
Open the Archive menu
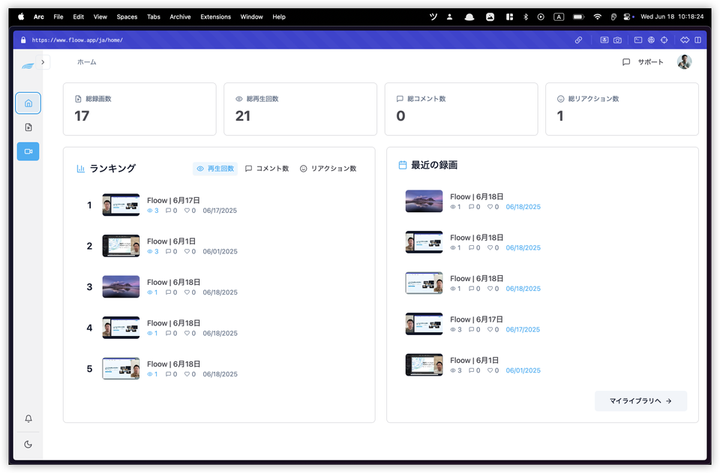point(180,17)
